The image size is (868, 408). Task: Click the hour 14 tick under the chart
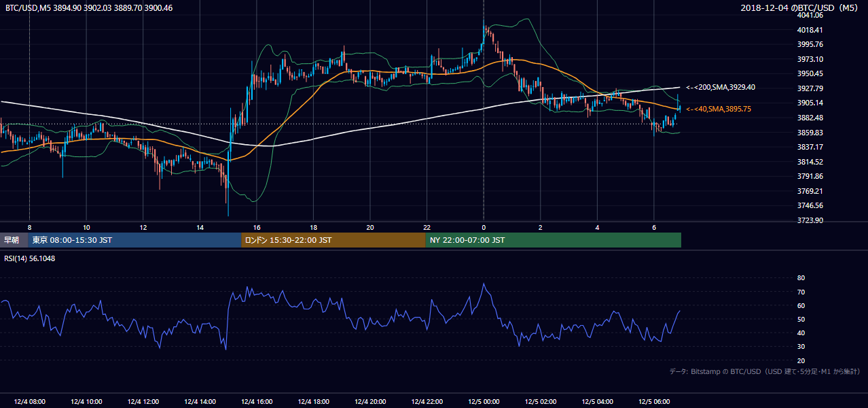200,227
